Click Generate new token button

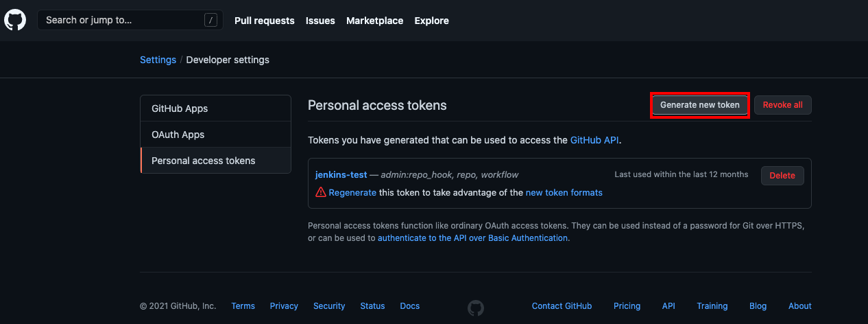(700, 105)
